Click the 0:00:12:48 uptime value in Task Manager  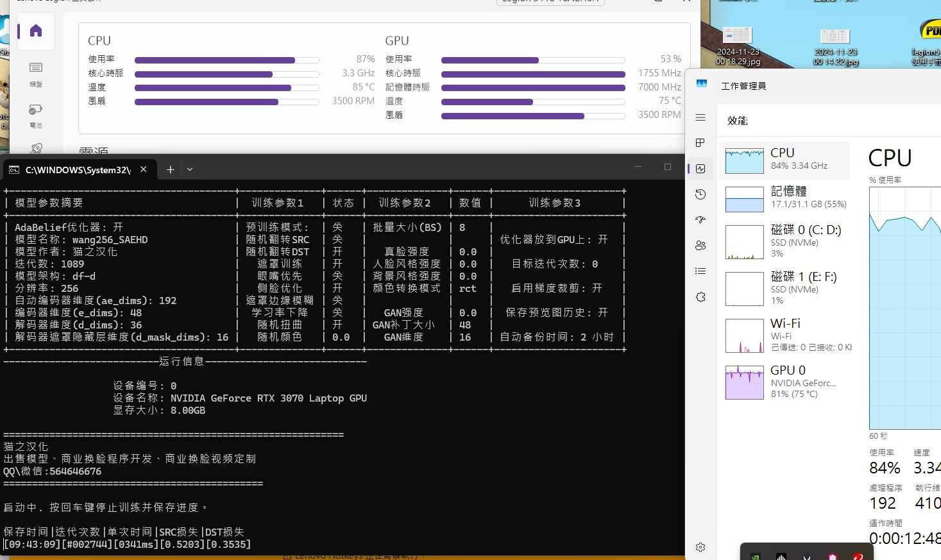coord(905,538)
